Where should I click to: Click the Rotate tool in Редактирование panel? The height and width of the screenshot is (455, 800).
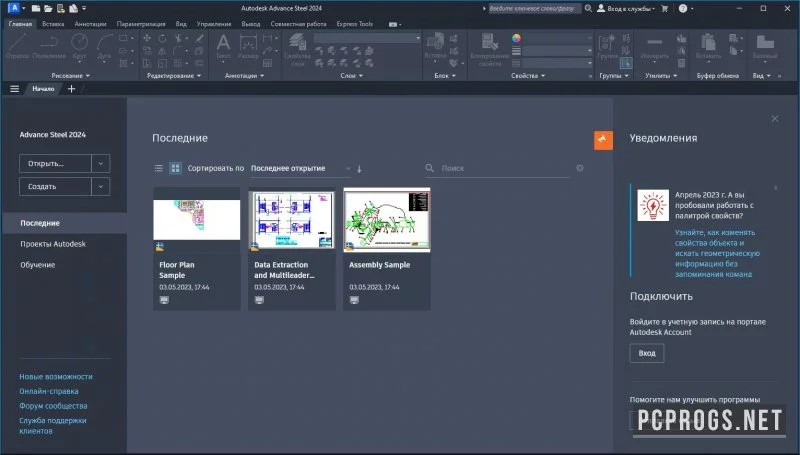pyautogui.click(x=162, y=38)
